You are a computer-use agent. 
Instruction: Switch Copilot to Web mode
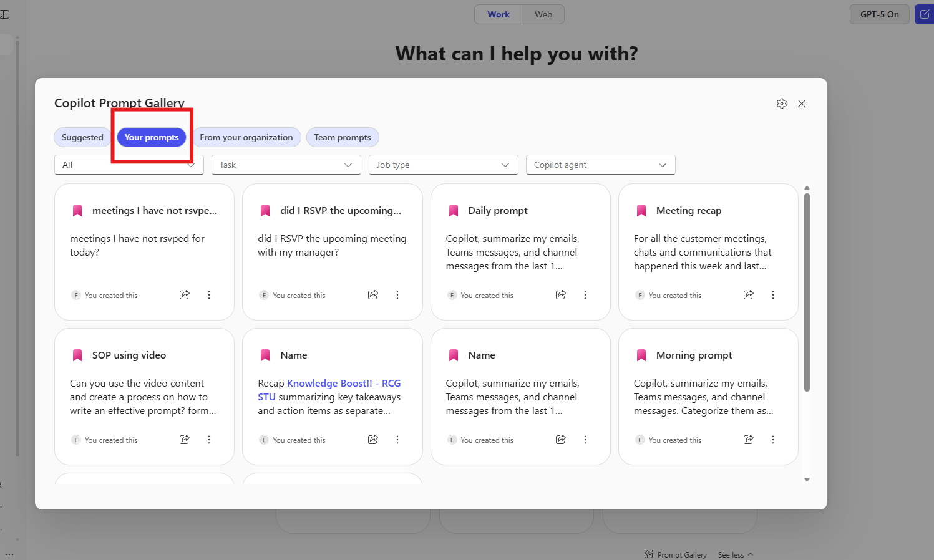(x=542, y=14)
